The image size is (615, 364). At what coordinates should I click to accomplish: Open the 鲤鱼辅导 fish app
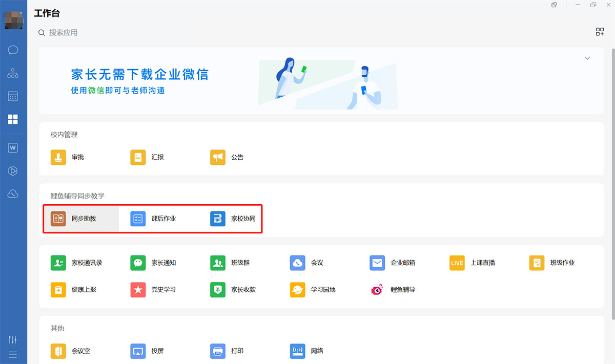(393, 289)
